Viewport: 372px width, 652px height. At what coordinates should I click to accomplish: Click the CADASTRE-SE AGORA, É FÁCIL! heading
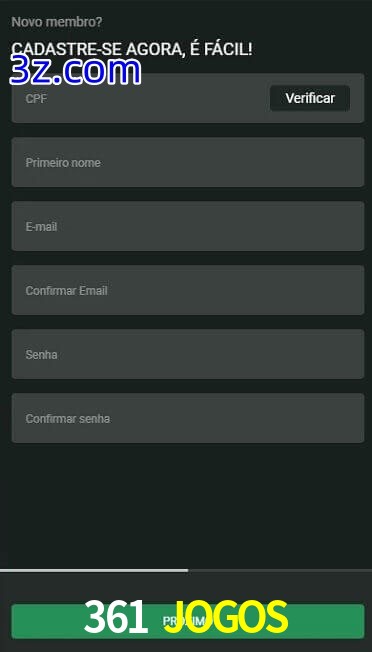(132, 49)
